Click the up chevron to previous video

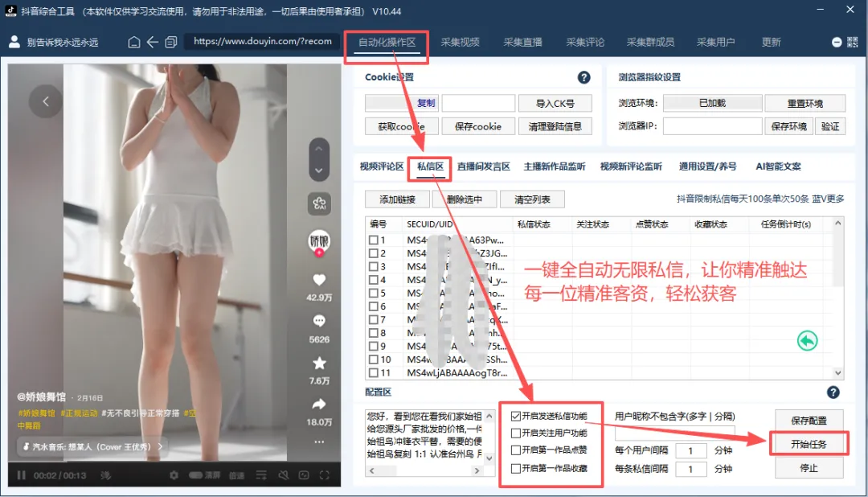[x=317, y=150]
